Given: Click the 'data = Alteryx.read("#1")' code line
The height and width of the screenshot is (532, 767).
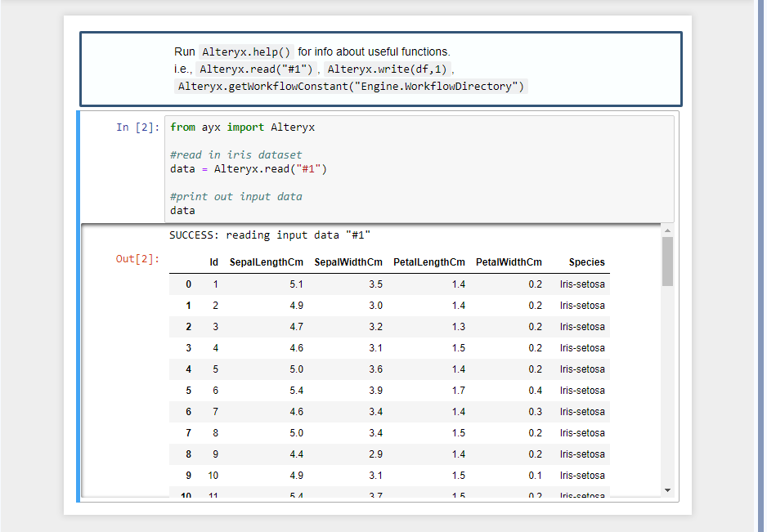Looking at the screenshot, I should (x=249, y=169).
